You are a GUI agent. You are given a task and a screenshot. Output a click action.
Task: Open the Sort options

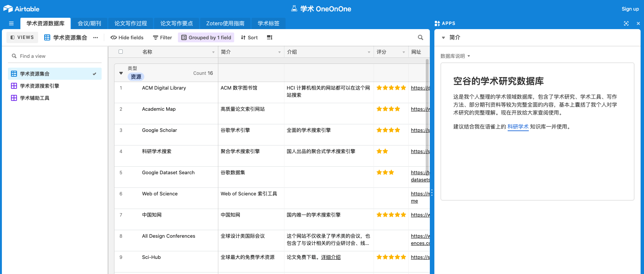tap(249, 37)
